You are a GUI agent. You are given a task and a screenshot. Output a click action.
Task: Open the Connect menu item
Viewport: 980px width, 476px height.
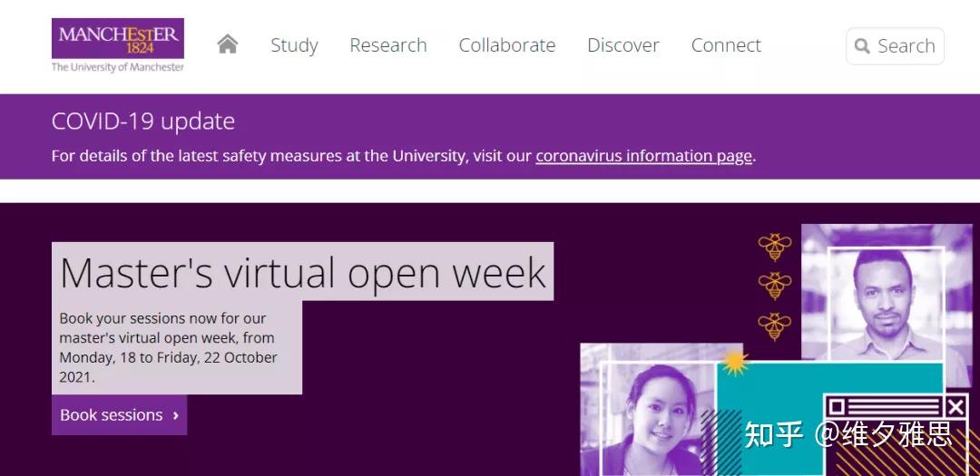point(726,45)
